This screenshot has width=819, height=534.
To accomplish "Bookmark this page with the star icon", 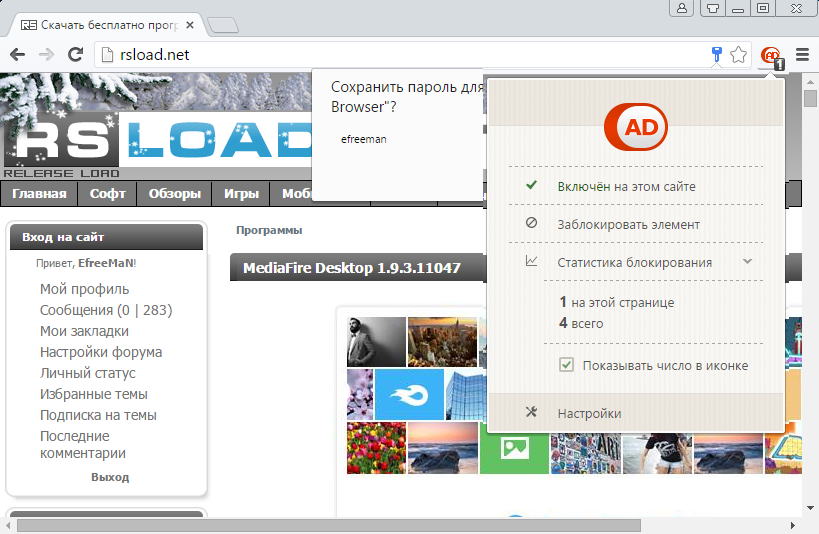I will click(x=739, y=54).
